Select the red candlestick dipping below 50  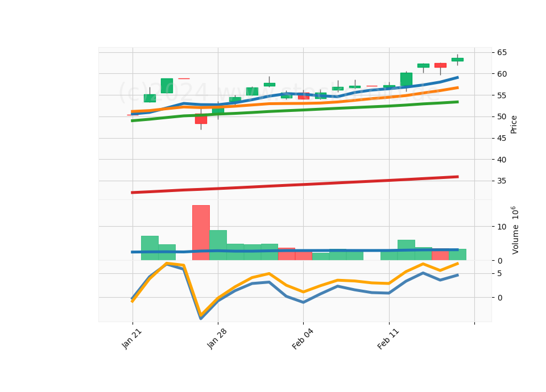201,119
